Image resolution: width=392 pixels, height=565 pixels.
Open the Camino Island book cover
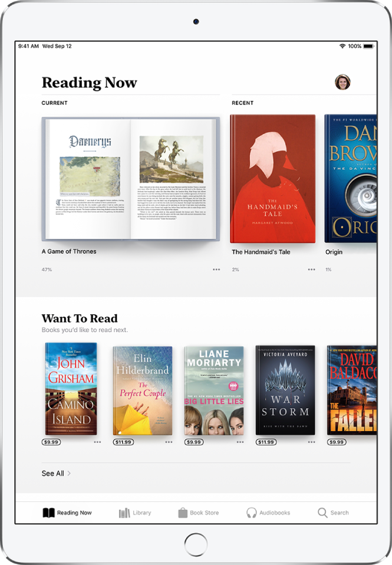pos(71,389)
